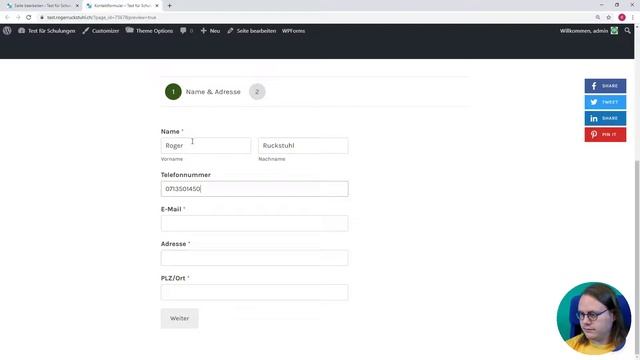This screenshot has width=640, height=360.
Task: Share on Facebook via Share button
Action: click(605, 86)
